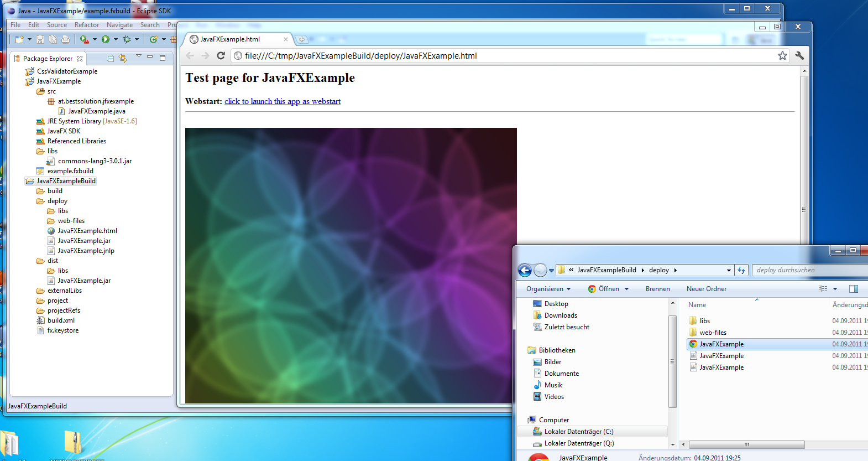Open the Refactor menu
The height and width of the screenshot is (461, 868).
tap(87, 25)
